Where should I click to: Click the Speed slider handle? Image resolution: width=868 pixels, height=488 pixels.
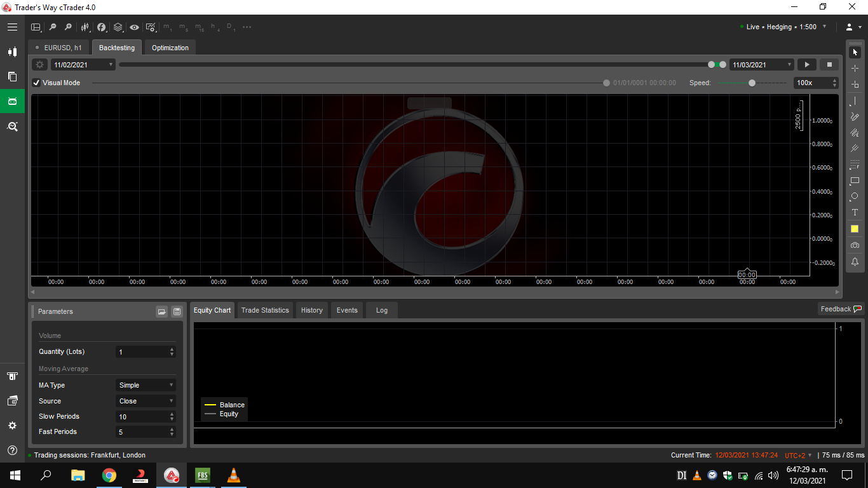coord(752,83)
